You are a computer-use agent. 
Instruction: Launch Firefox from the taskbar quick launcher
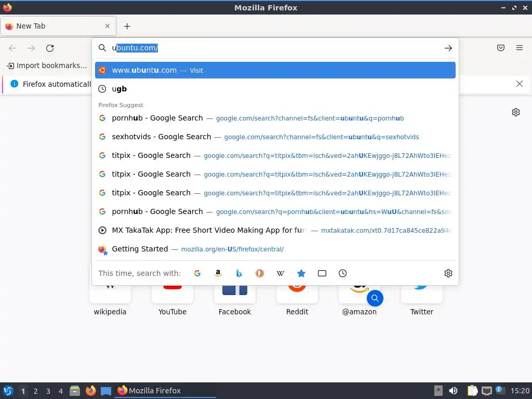coord(90,391)
